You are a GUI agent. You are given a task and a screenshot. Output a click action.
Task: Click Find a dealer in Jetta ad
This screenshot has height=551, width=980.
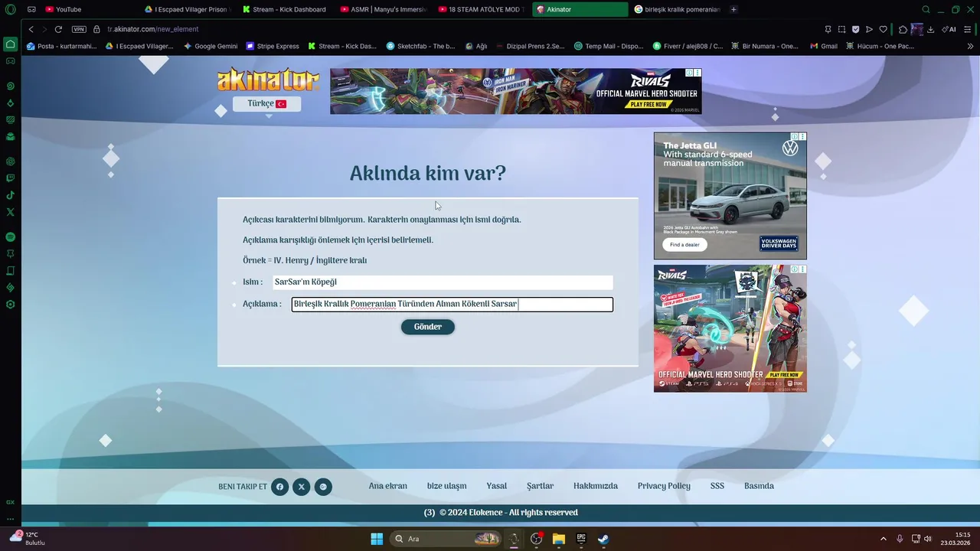click(685, 245)
